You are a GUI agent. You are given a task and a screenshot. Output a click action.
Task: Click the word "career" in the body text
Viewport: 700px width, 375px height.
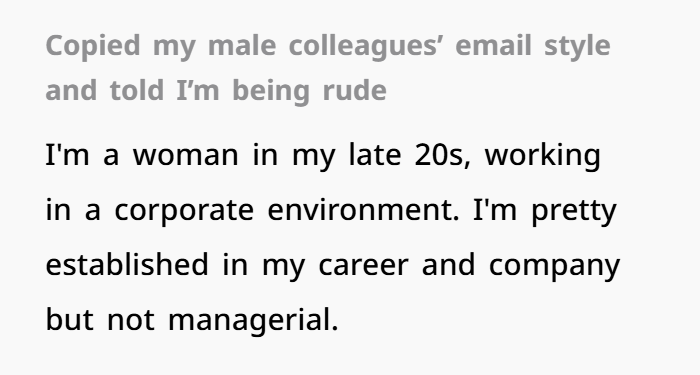point(363,266)
